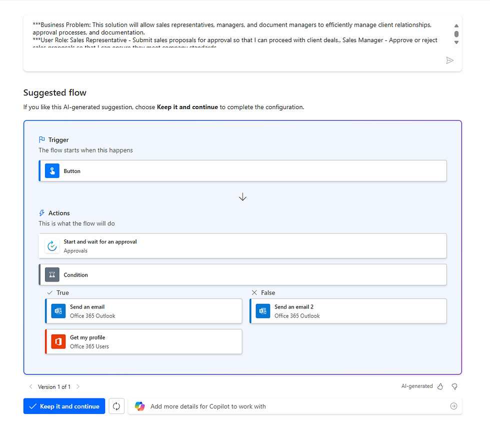
Task: Click the Actions lightning icon
Action: point(42,213)
